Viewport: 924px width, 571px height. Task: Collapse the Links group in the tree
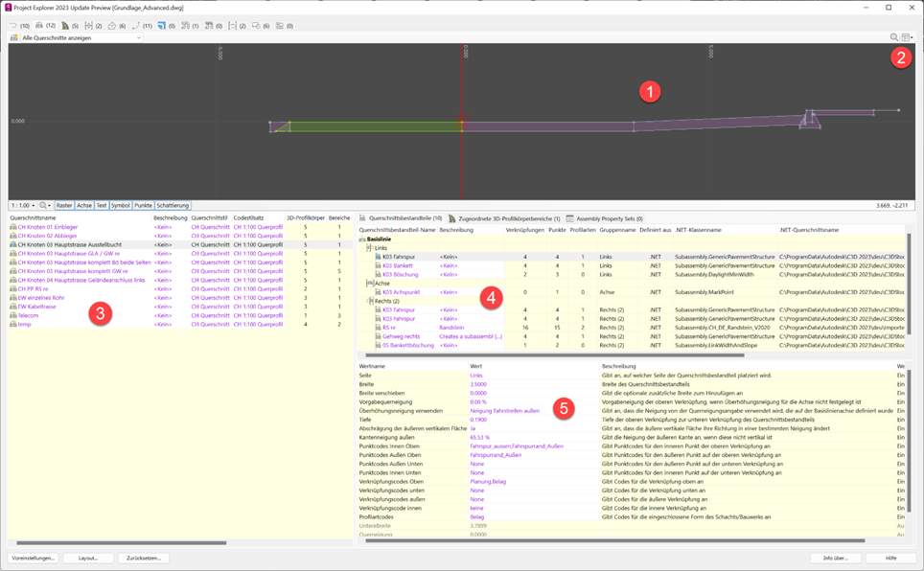click(370, 247)
